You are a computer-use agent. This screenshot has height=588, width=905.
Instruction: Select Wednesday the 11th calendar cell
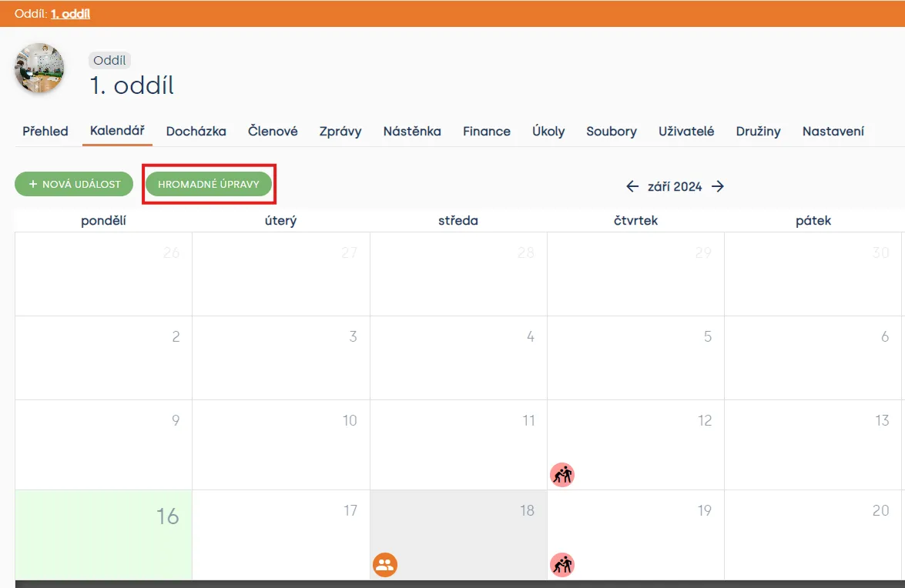point(458,445)
